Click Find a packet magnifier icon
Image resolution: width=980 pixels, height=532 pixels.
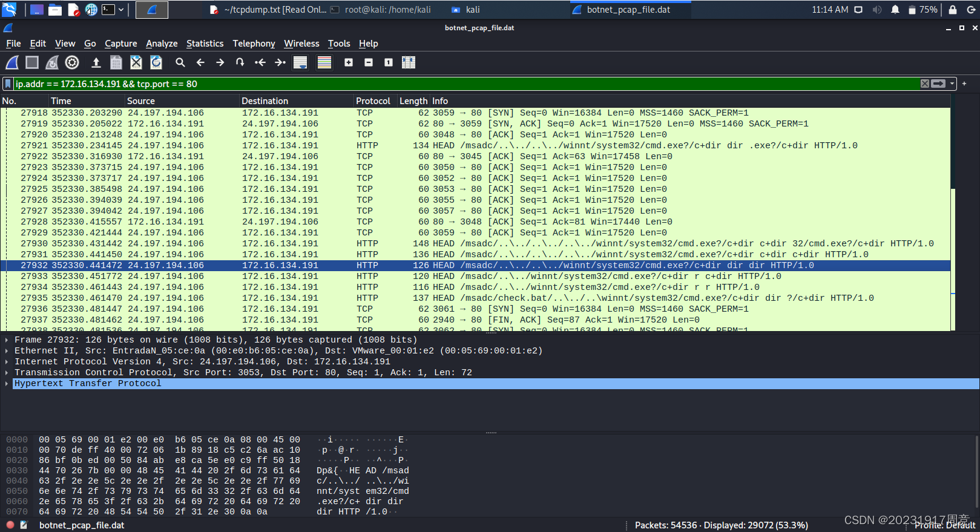click(180, 62)
